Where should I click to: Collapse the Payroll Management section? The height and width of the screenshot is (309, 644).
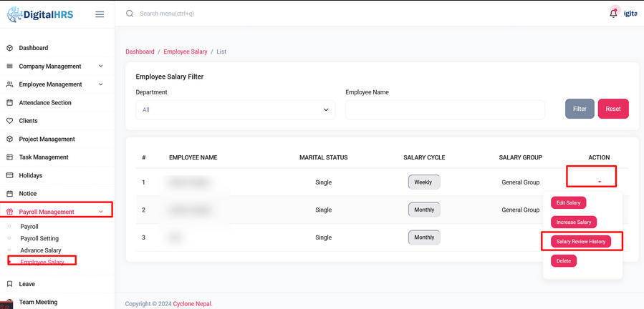[101, 212]
